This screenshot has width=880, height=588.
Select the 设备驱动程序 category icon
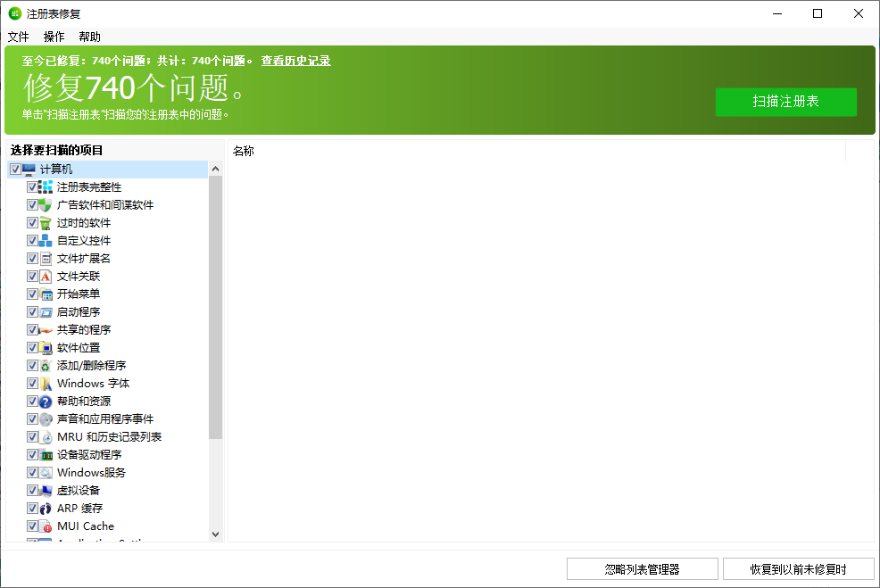[x=45, y=454]
